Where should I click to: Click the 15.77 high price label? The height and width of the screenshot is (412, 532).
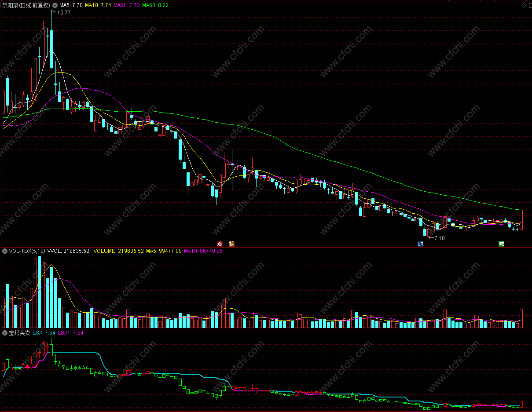click(x=64, y=13)
